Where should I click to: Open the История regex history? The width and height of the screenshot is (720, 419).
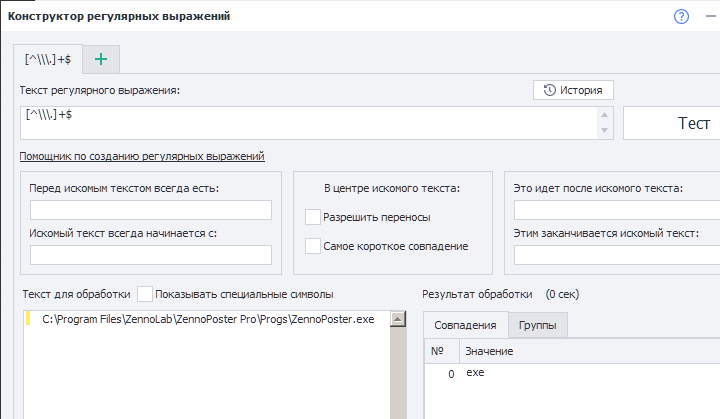[573, 90]
